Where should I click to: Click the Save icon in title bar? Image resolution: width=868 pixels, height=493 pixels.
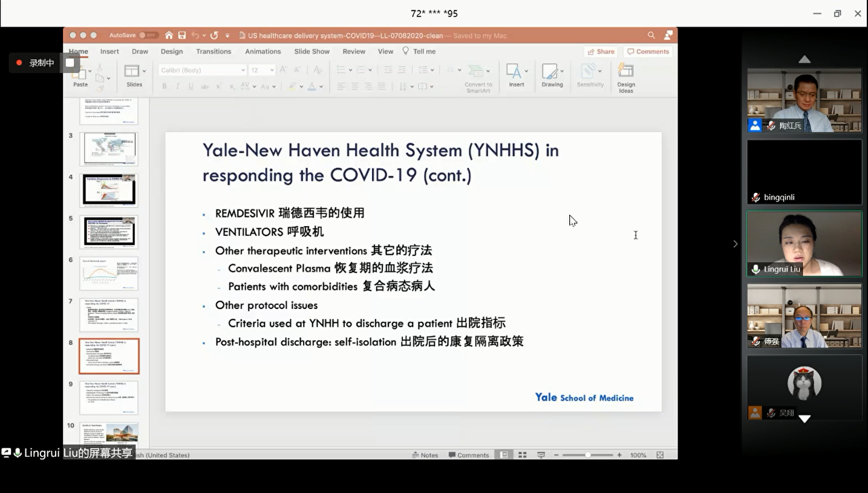click(182, 36)
